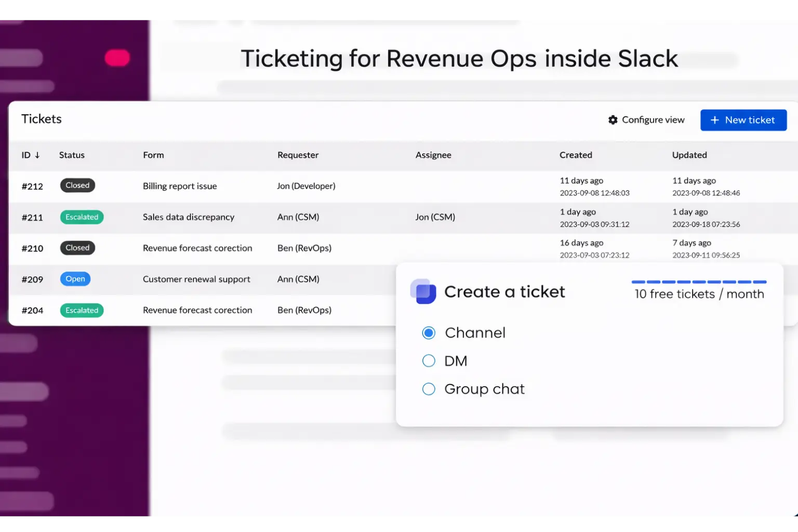Click the Billing report issue form
The image size is (798, 532).
tap(180, 186)
